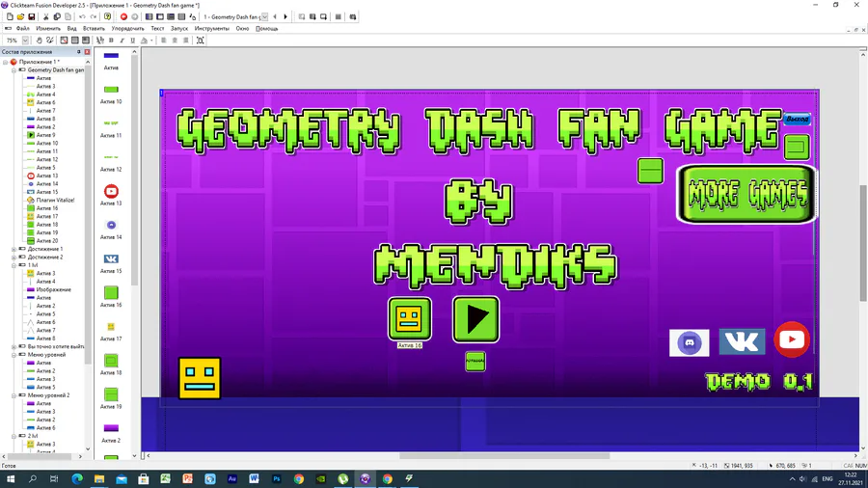Go to next frame arrow

285,16
